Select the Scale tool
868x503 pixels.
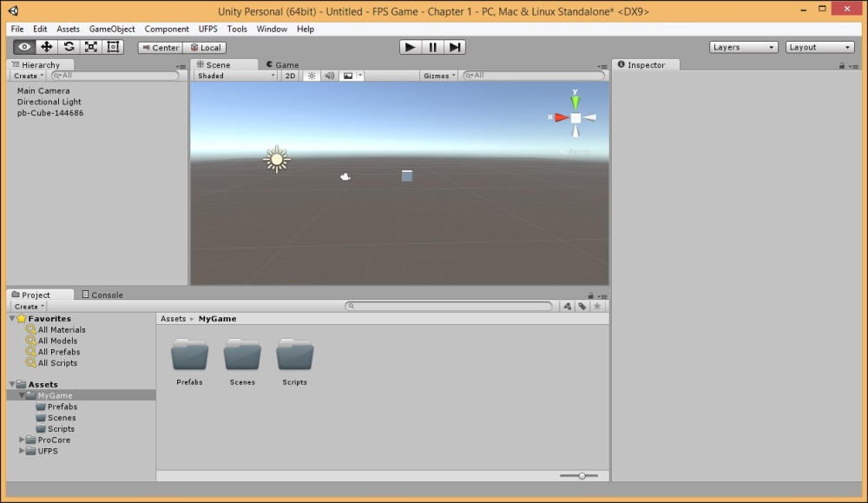[91, 47]
